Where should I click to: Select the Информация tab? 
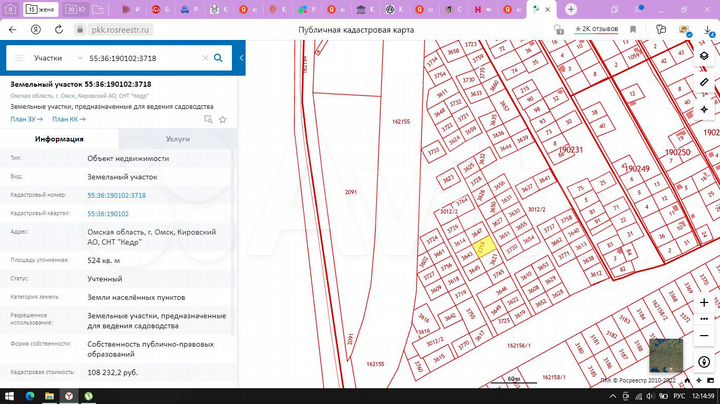[59, 139]
